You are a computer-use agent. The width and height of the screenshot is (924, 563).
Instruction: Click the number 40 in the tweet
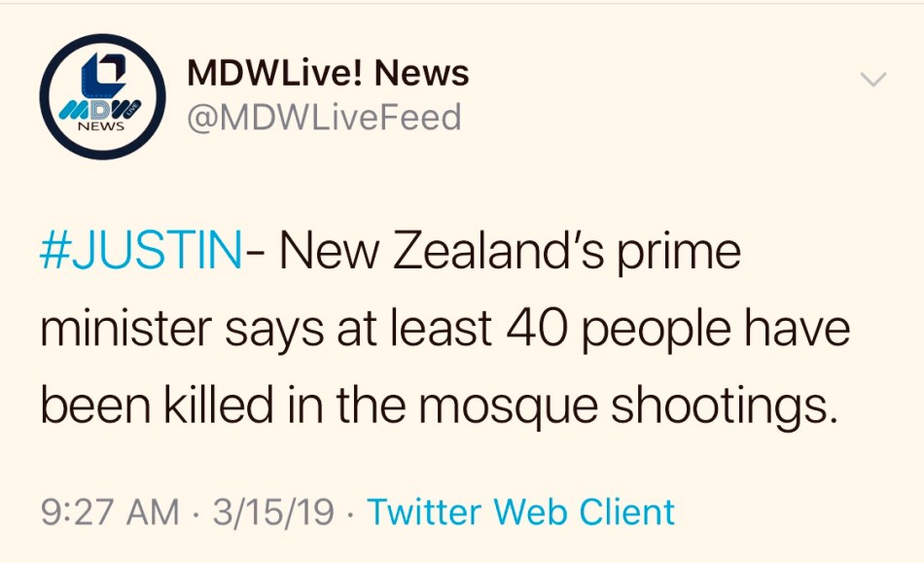point(524,330)
